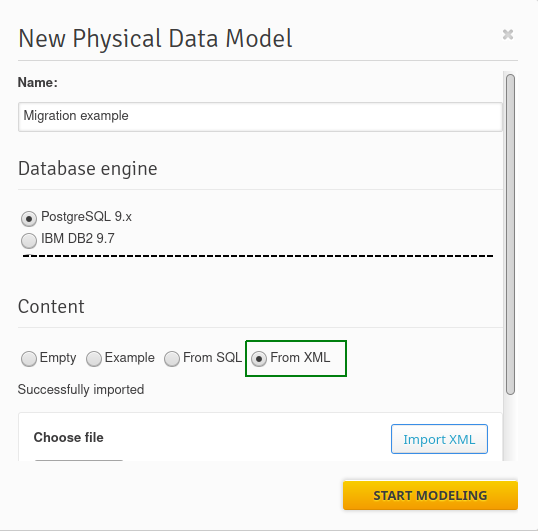The width and height of the screenshot is (538, 531).
Task: Choose the From SQL content option
Action: (172, 359)
